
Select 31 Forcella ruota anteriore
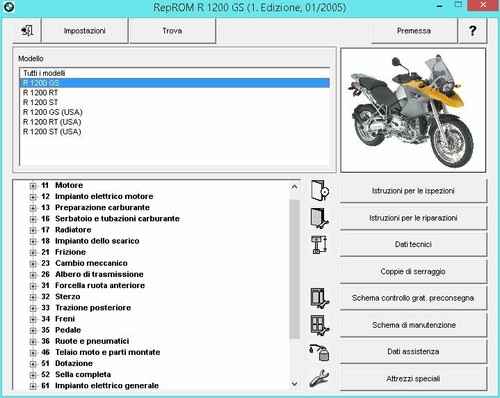pyautogui.click(x=93, y=285)
